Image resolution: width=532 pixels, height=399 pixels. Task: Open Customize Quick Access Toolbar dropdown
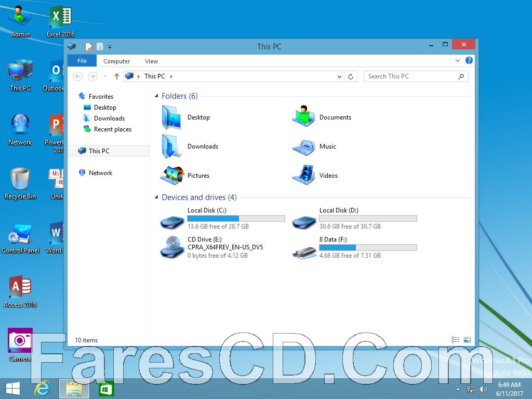point(110,47)
